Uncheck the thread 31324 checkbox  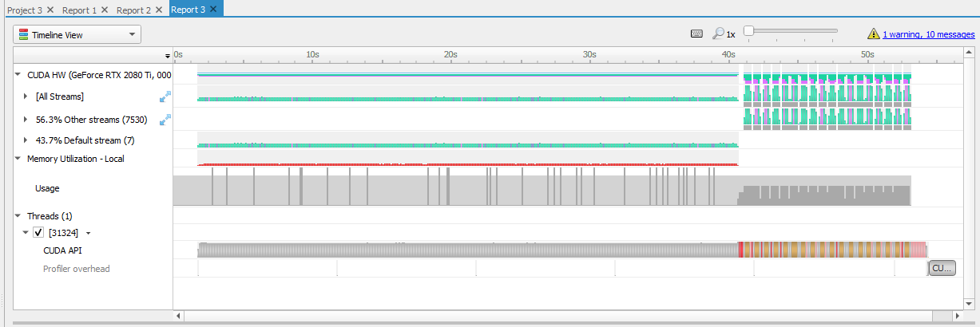(38, 233)
